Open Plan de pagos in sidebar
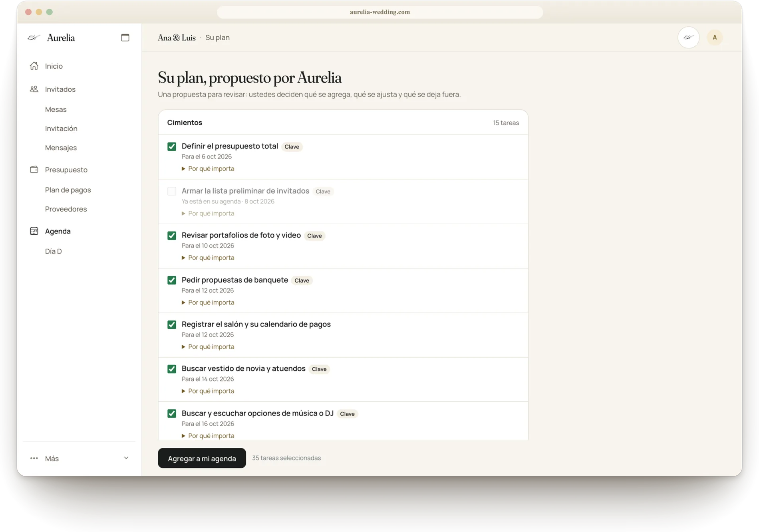The width and height of the screenshot is (759, 532). coord(68,190)
